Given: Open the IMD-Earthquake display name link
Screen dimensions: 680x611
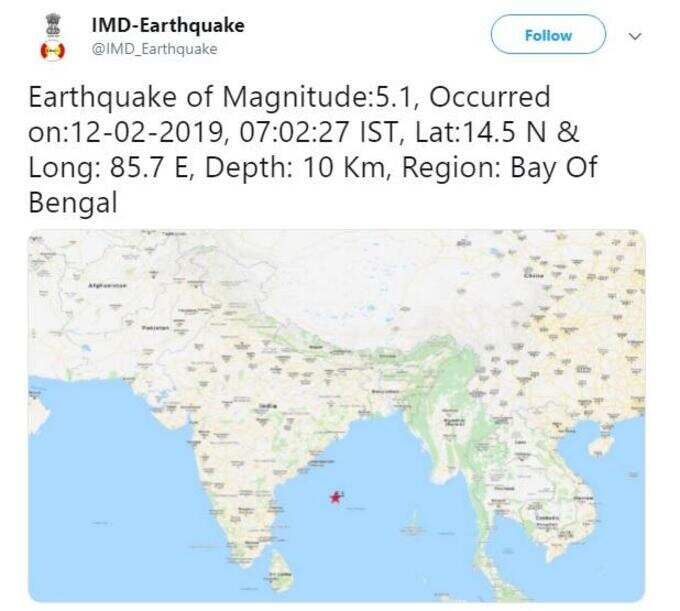Looking at the screenshot, I should [168, 25].
